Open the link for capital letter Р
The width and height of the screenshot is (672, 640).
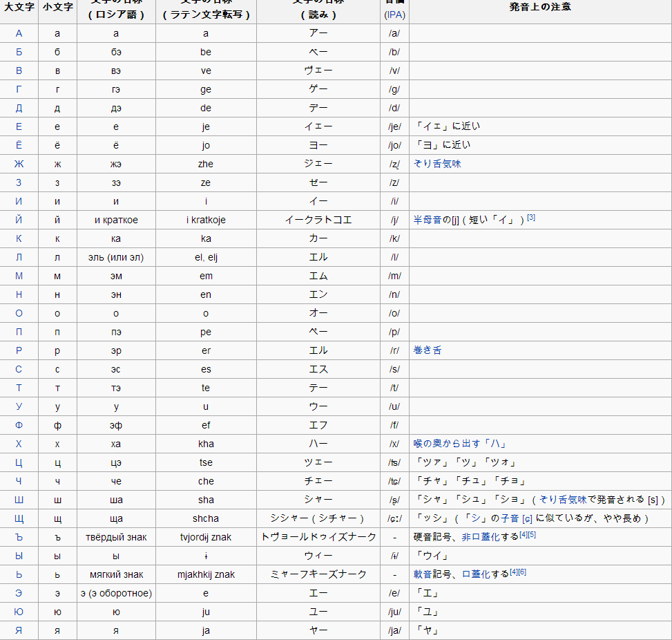pos(19,350)
